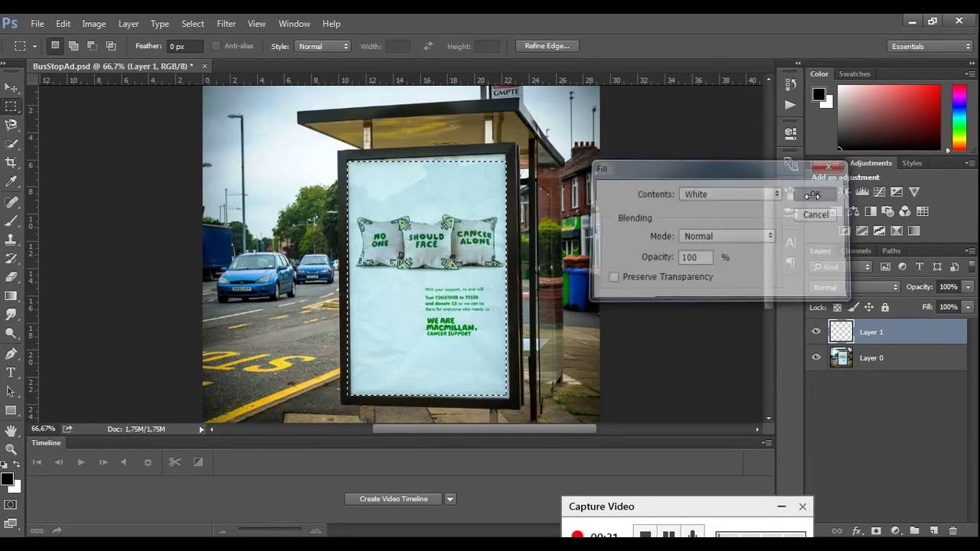Delete layer with trash icon
Image resolution: width=980 pixels, height=551 pixels.
pyautogui.click(x=953, y=530)
